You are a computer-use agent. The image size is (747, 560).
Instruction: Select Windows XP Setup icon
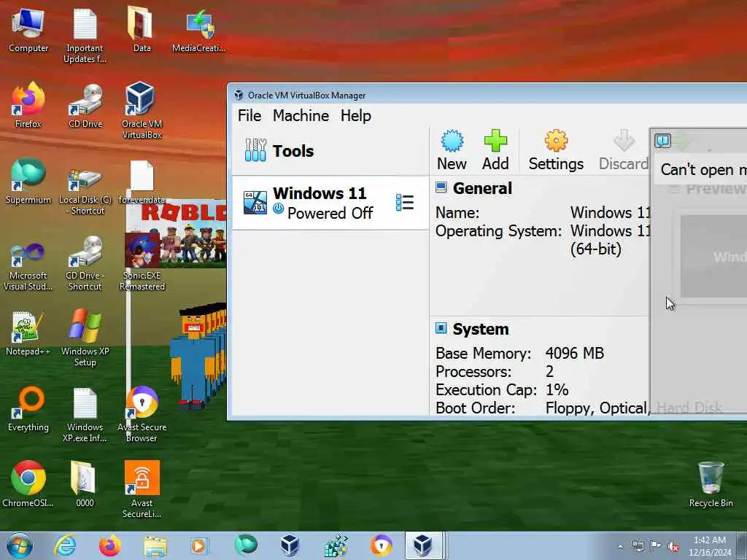(x=85, y=338)
